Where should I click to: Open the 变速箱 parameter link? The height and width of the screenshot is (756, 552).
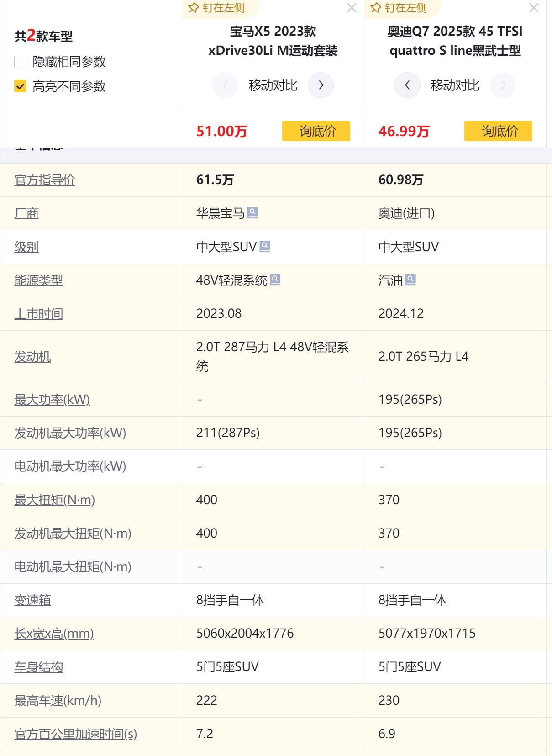tap(32, 600)
